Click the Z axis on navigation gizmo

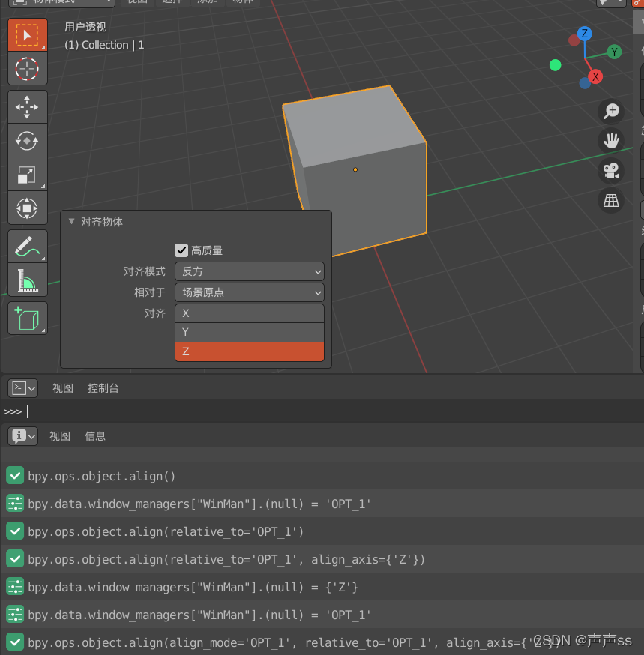coord(584,34)
